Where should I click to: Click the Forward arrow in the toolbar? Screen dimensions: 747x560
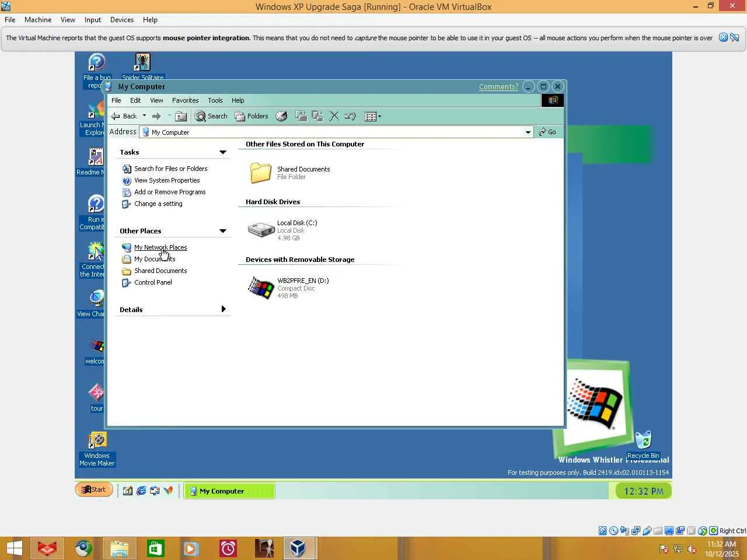(156, 116)
